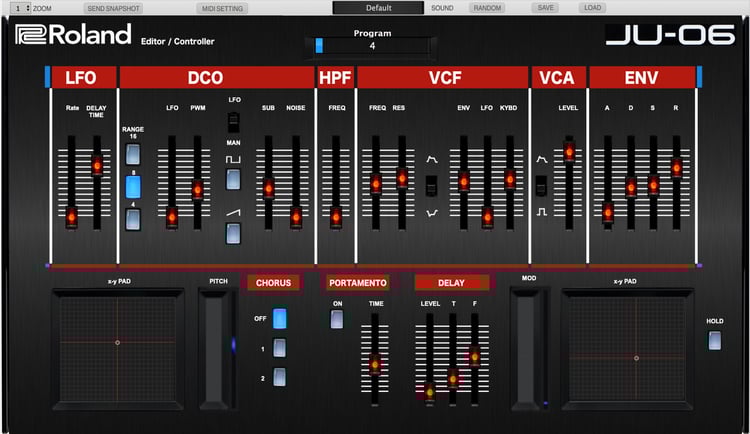
Task: Click the VCA gate shape icon
Action: (541, 211)
